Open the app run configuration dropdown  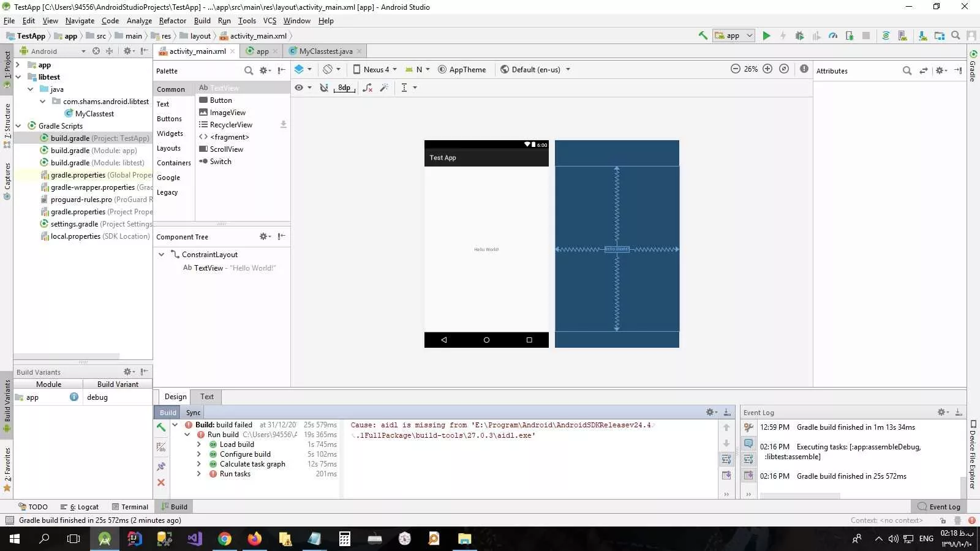(x=733, y=36)
